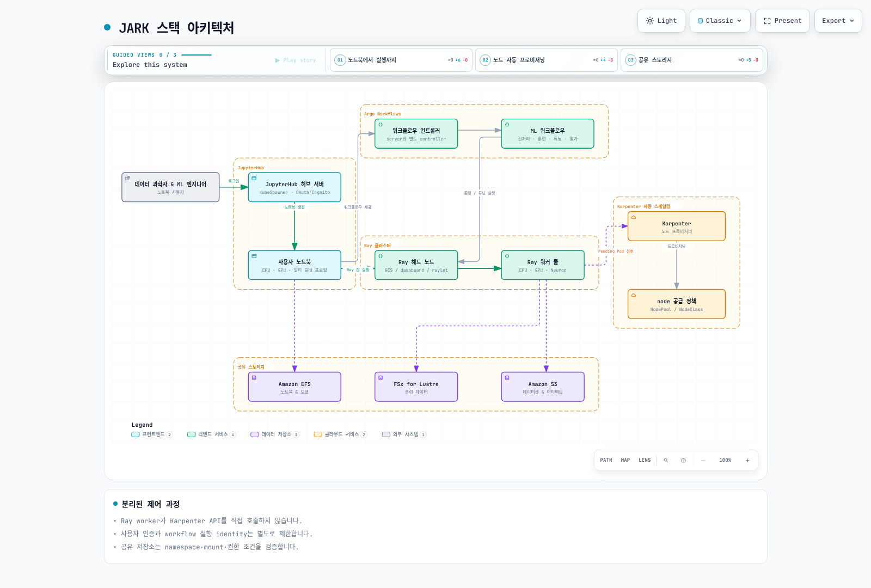Select the Karpenter node
The image size is (871, 588).
(677, 226)
